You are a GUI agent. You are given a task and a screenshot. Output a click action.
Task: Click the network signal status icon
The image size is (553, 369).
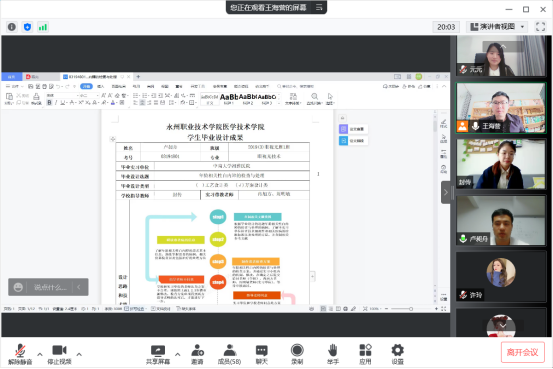(x=43, y=27)
